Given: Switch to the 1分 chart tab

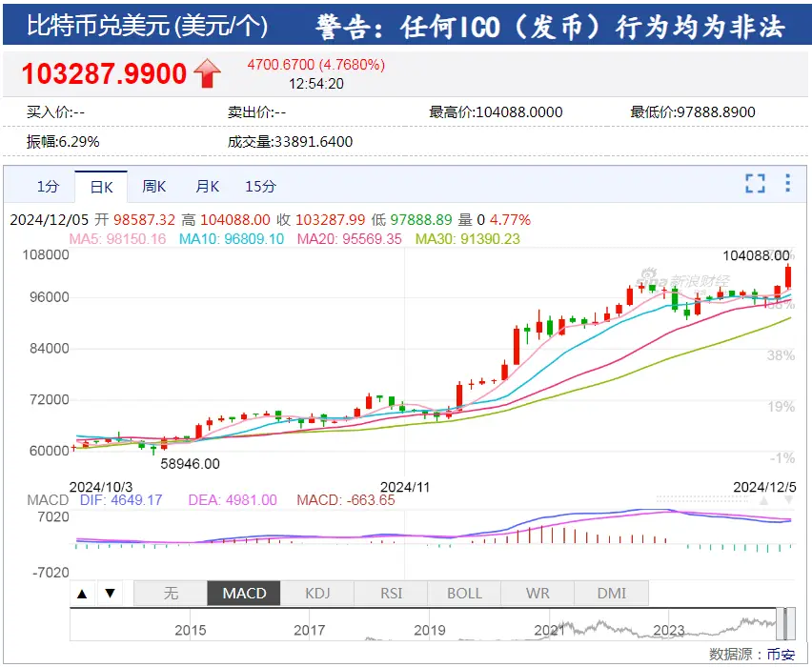Looking at the screenshot, I should click(48, 187).
